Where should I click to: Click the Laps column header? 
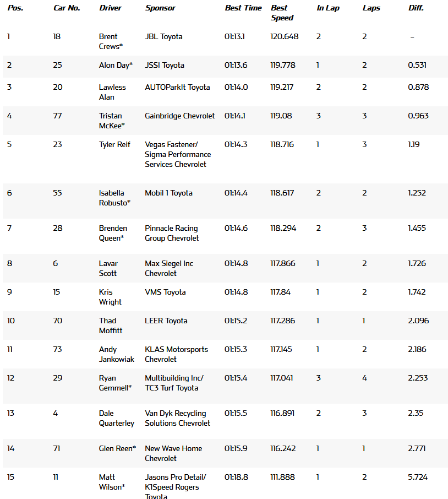click(371, 8)
